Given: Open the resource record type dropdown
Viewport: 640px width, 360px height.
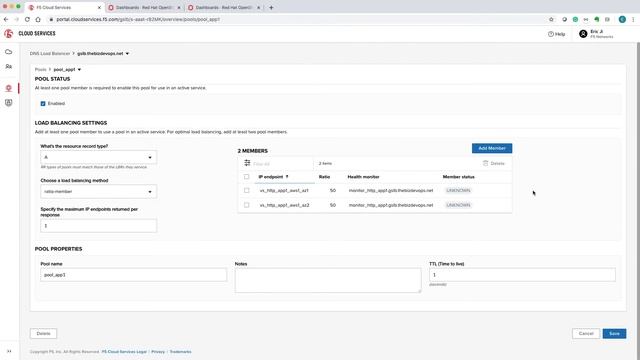Looking at the screenshot, I should [x=98, y=157].
